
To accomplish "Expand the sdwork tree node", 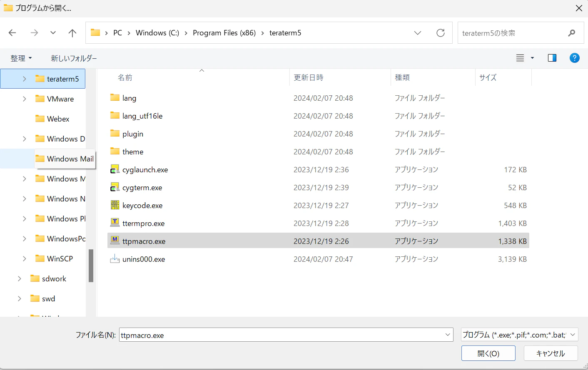I will 19,278.
